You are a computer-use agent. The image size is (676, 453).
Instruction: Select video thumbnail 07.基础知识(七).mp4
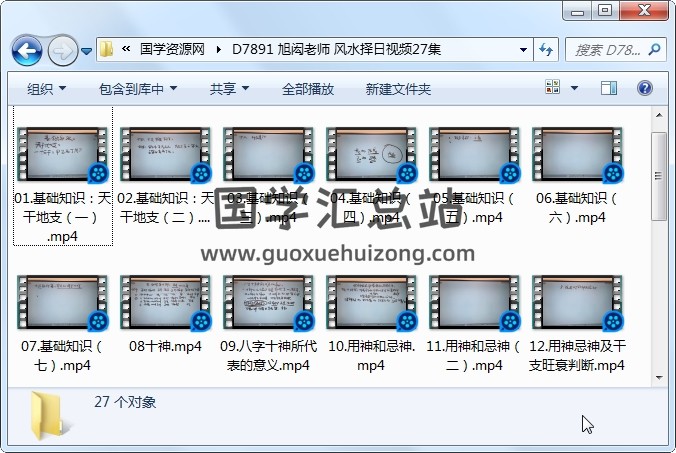[63, 303]
